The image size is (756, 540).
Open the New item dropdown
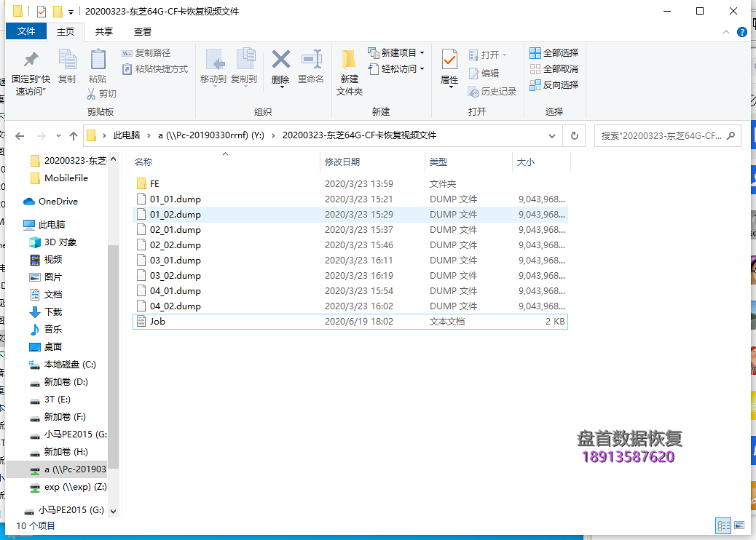point(396,52)
